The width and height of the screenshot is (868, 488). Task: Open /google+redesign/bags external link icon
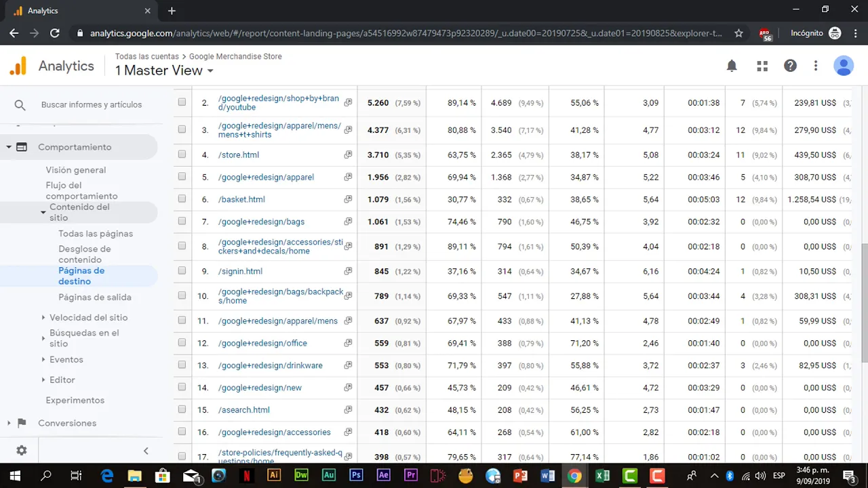[x=348, y=222]
